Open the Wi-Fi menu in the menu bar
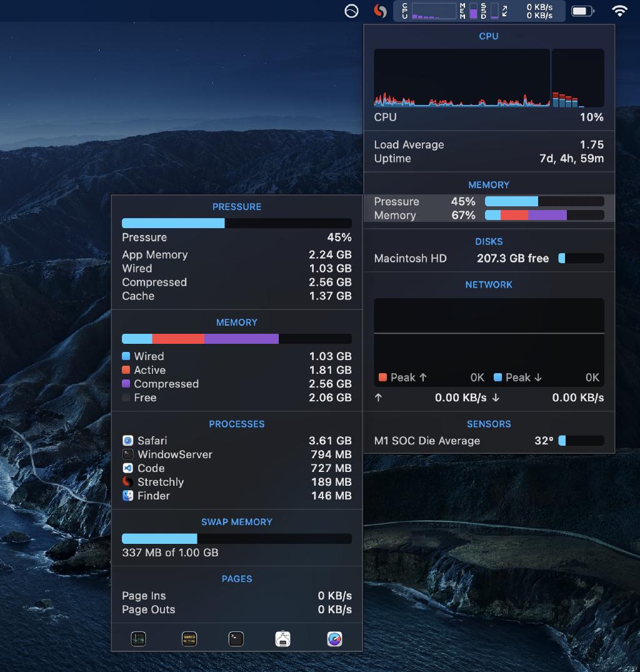The width and height of the screenshot is (640, 672). (x=619, y=11)
